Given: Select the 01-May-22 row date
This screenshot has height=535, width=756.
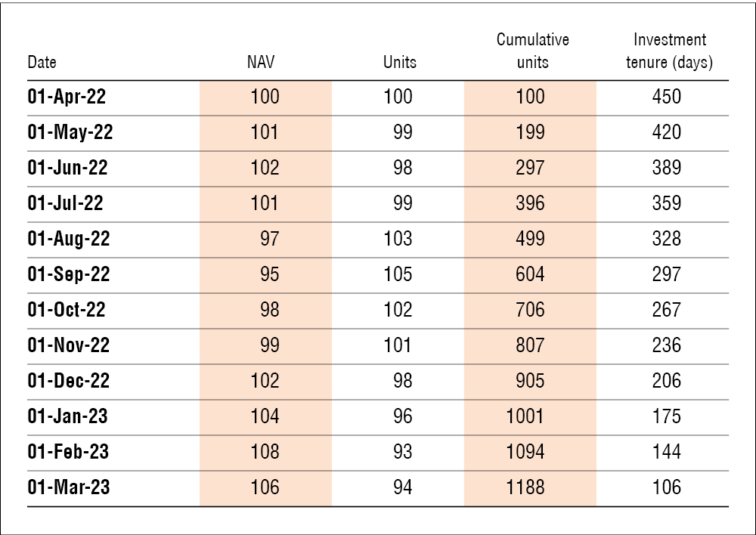Looking at the screenshot, I should pyautogui.click(x=70, y=132).
